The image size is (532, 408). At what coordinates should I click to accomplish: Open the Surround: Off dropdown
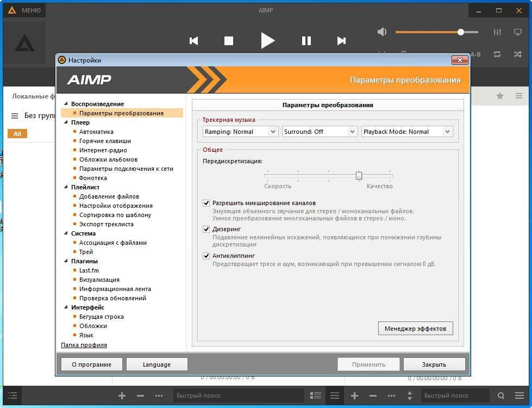[320, 132]
